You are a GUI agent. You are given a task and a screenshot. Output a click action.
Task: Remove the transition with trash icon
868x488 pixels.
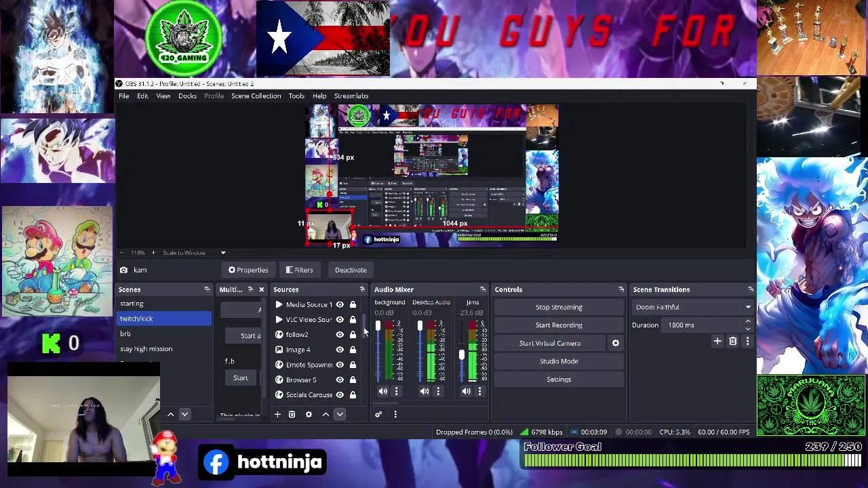pos(733,342)
